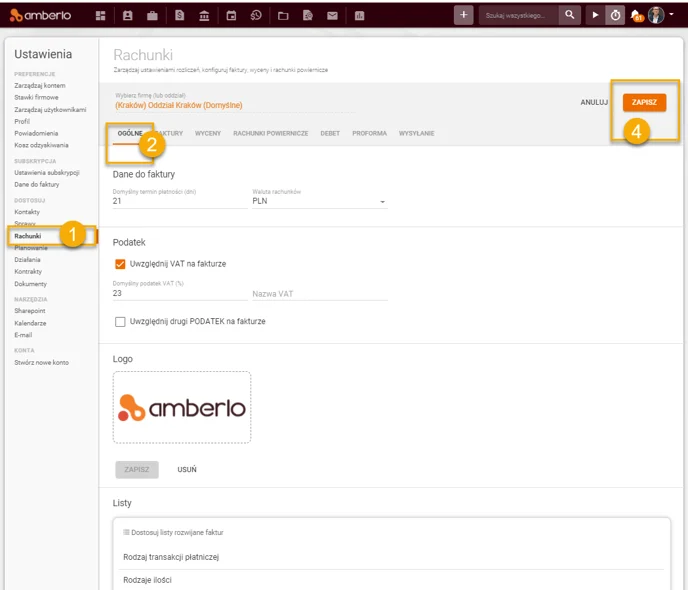Open the contacts icon in top bar

click(128, 16)
